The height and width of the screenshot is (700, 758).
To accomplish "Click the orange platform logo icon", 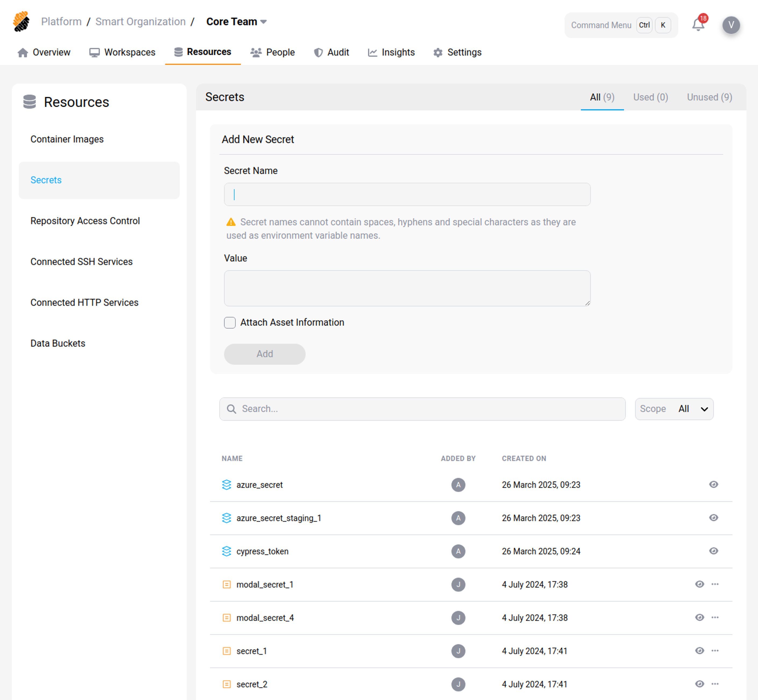I will [21, 21].
